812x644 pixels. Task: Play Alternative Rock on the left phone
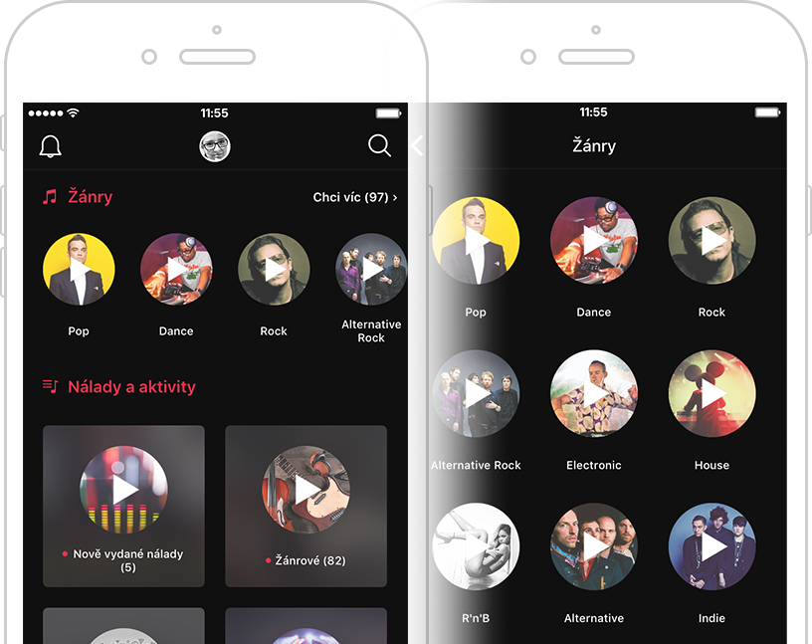click(371, 270)
